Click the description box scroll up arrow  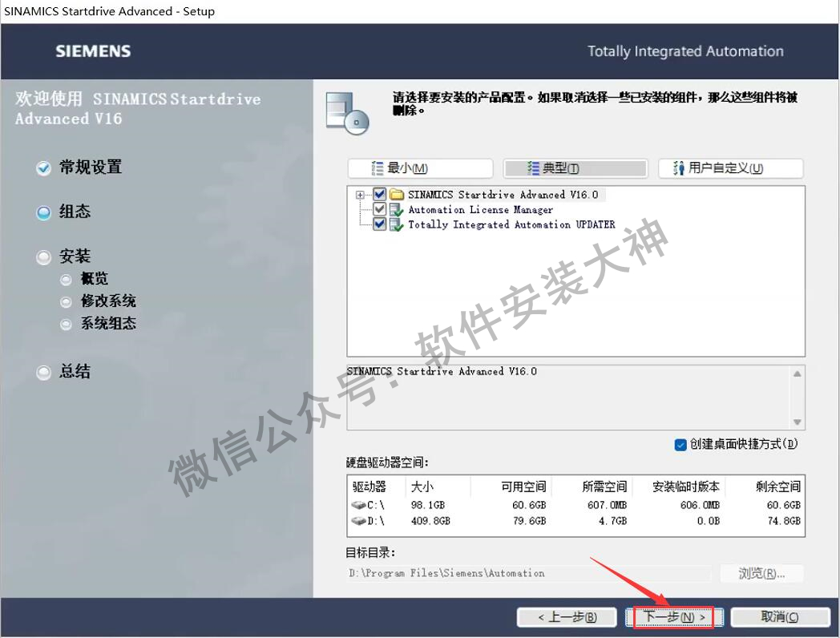coord(798,374)
